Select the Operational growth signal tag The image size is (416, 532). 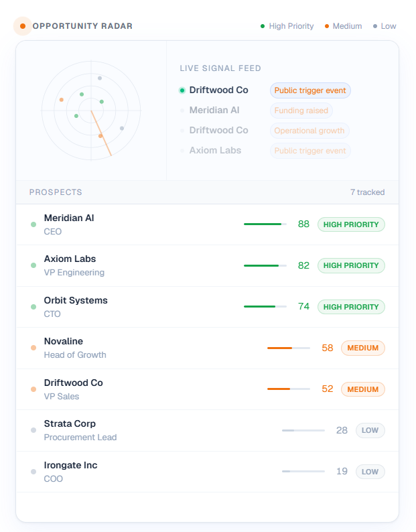[309, 131]
